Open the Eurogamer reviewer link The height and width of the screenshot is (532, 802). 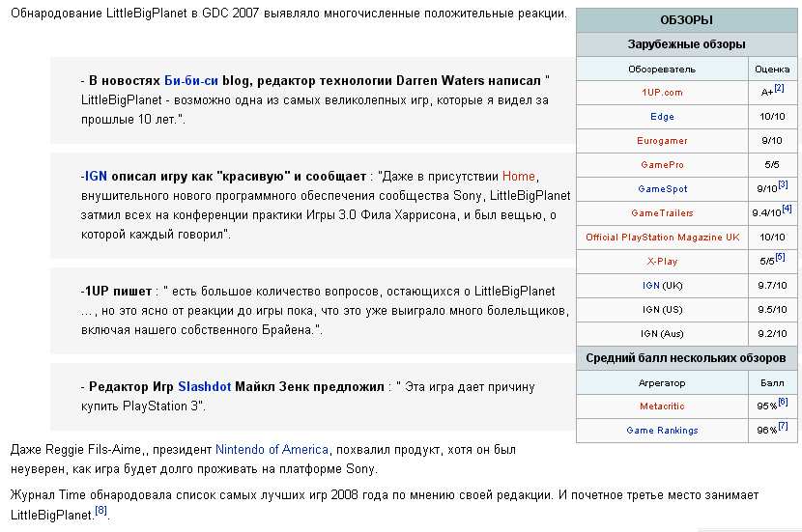(662, 141)
